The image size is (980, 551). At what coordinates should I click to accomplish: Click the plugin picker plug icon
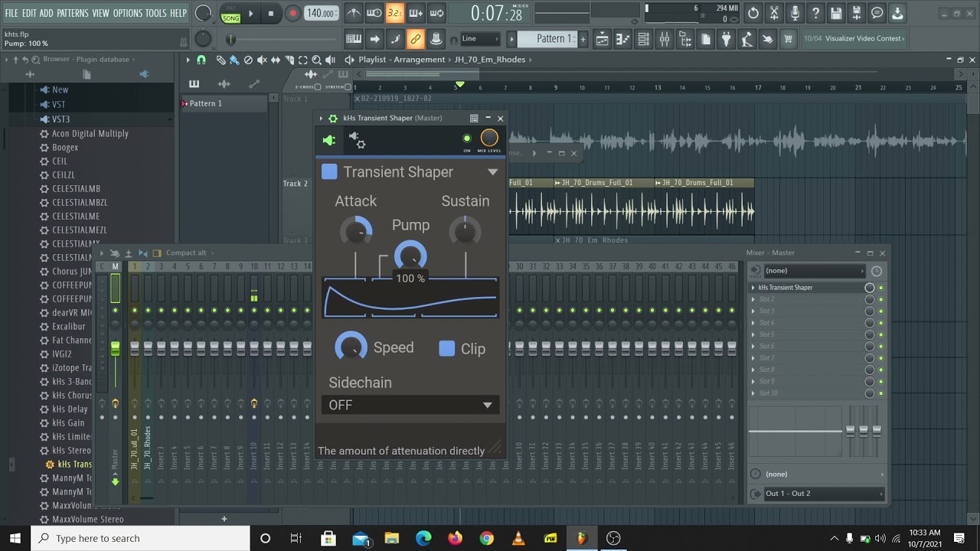coord(727,38)
